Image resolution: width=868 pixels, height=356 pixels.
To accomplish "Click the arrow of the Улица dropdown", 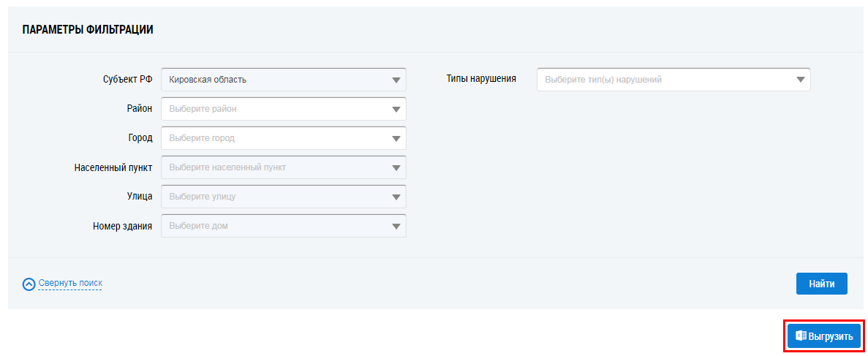I will [396, 197].
